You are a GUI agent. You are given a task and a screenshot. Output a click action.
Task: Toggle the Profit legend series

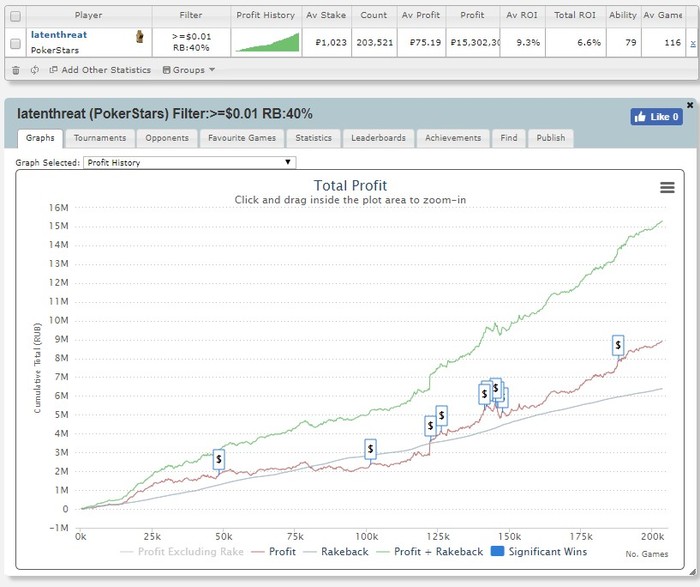point(274,552)
